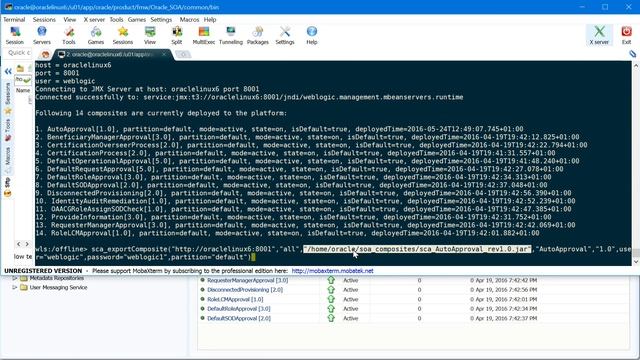The width and height of the screenshot is (640, 360).
Task: Click green arrow beside DefaultRoleApproval row
Action: pos(331,309)
